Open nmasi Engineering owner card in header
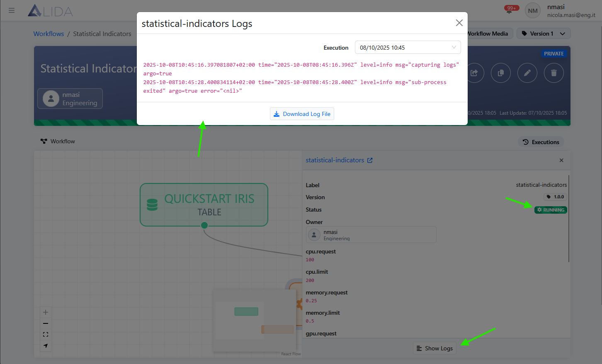Viewport: 602px width, 364px height. (70, 99)
